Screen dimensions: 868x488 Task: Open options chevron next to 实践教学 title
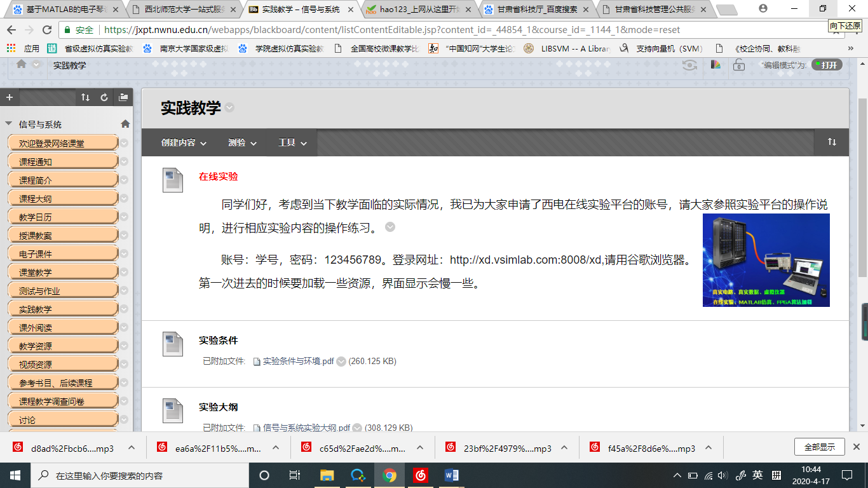click(x=229, y=108)
